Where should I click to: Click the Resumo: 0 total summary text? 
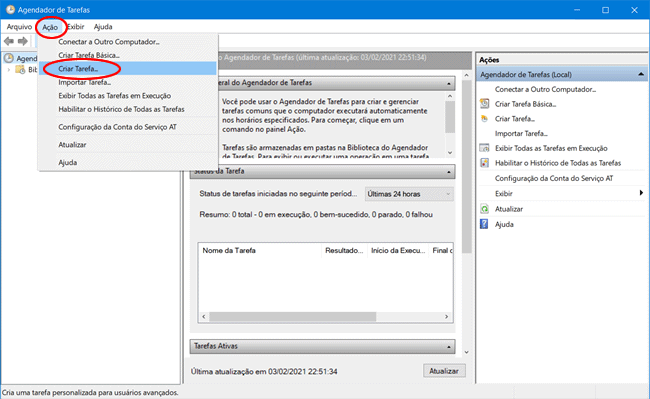point(316,215)
